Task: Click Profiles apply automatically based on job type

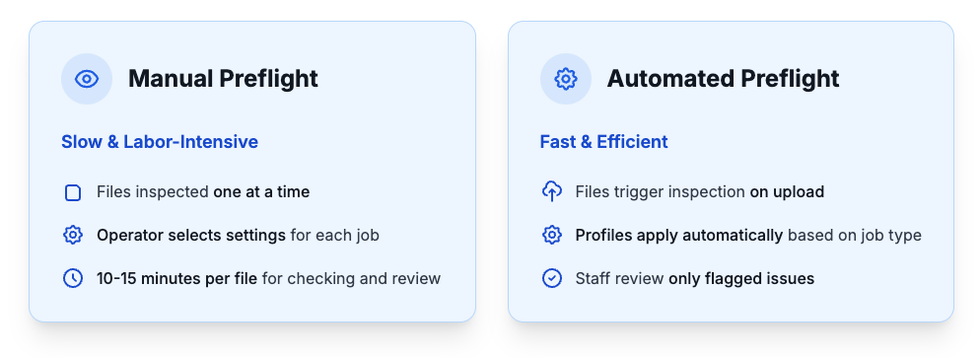Action: tap(748, 236)
